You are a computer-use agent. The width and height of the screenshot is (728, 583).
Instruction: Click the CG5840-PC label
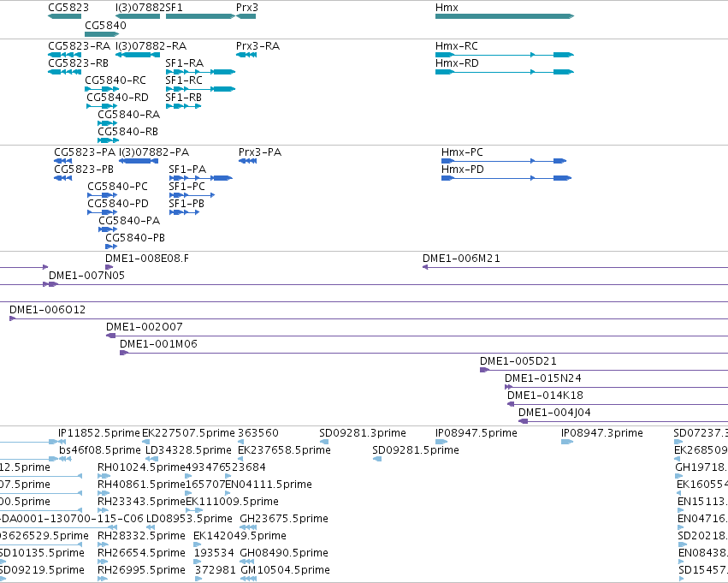tap(117, 187)
